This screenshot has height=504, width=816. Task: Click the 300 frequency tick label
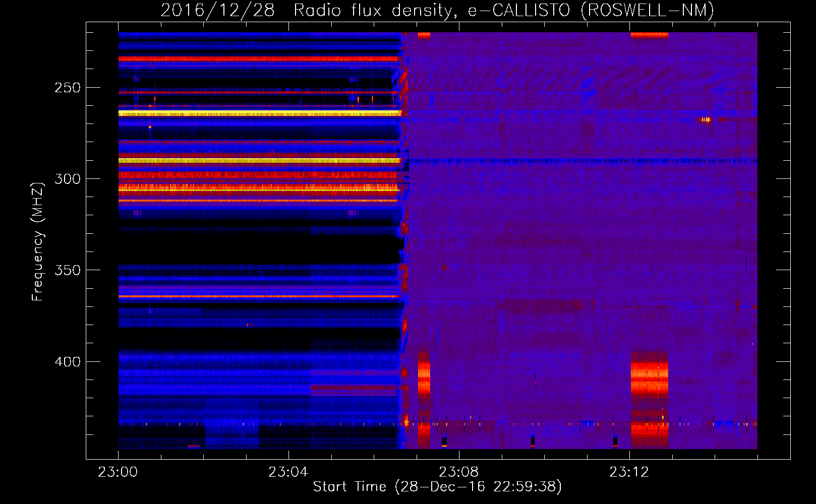68,179
